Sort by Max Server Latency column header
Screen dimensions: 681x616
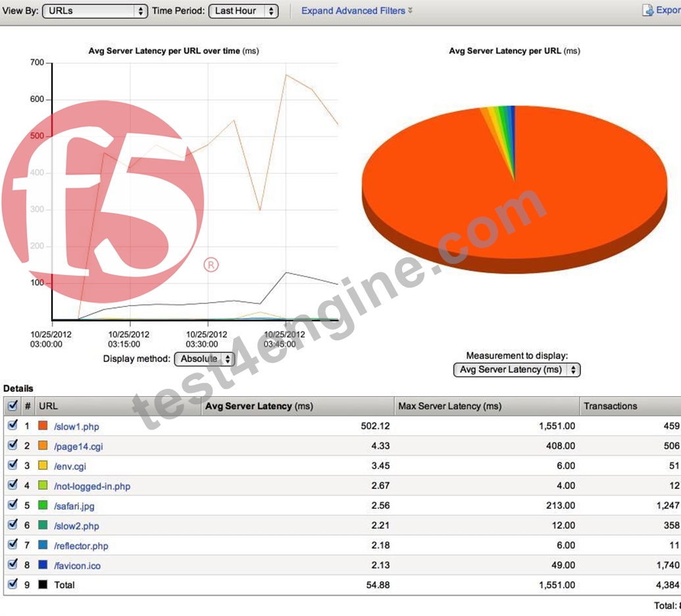(x=487, y=406)
